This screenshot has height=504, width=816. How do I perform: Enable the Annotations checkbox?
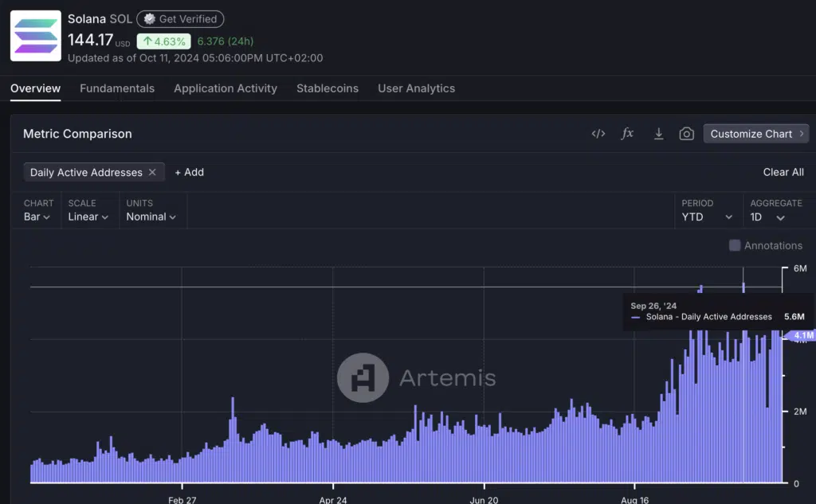(x=734, y=245)
